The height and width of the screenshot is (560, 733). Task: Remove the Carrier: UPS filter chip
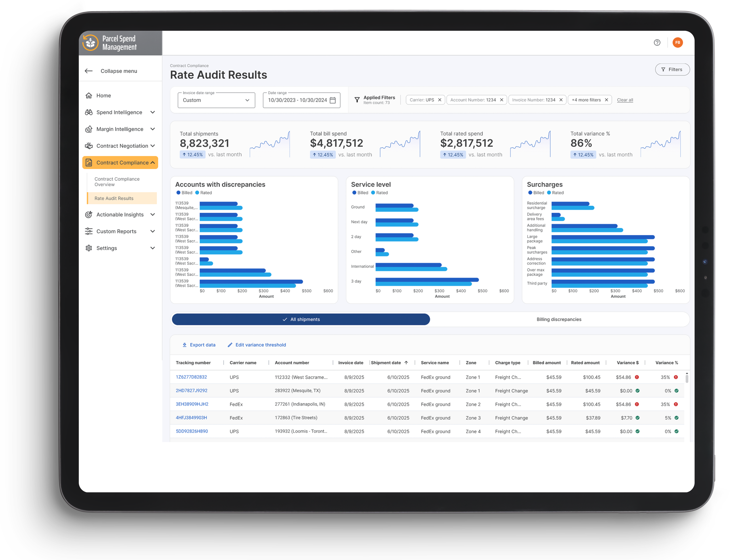[x=439, y=100]
